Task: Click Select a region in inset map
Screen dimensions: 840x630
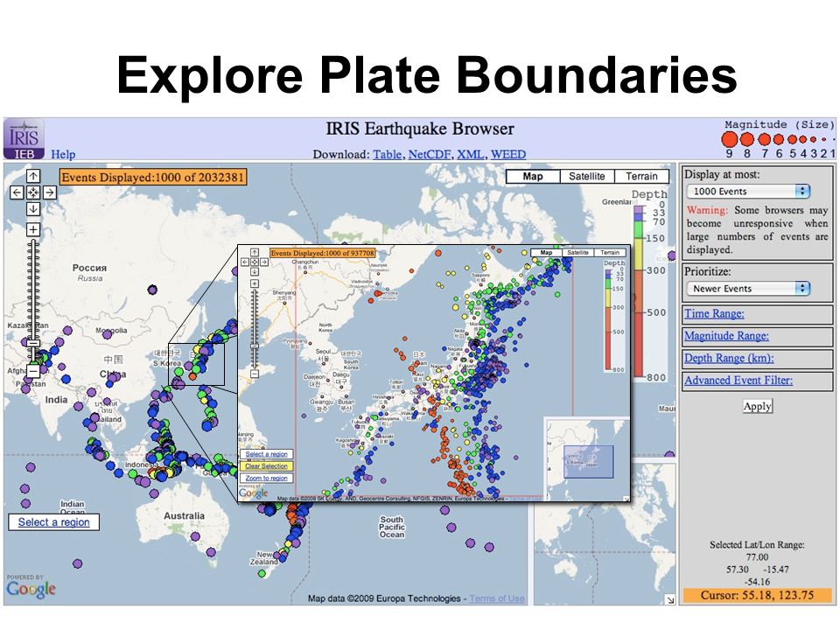Action: tap(266, 454)
